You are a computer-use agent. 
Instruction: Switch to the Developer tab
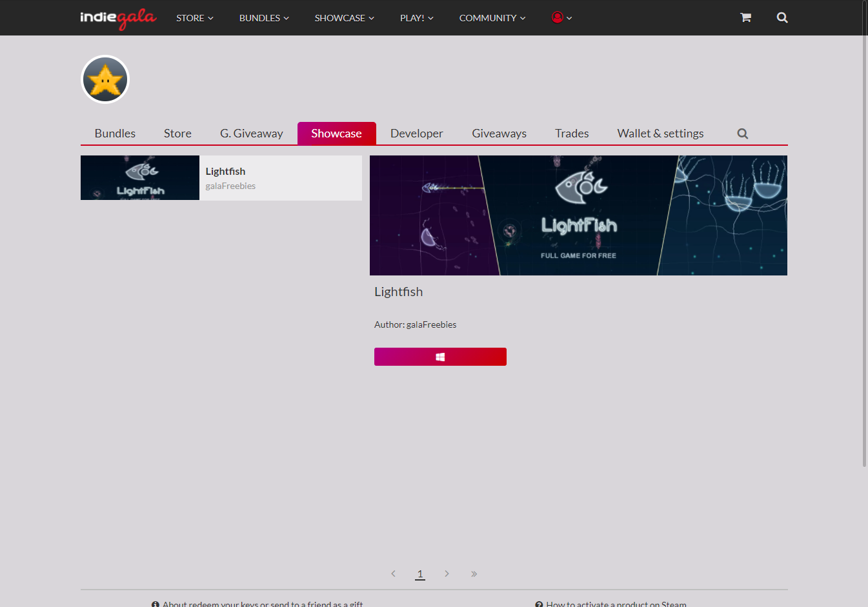417,134
